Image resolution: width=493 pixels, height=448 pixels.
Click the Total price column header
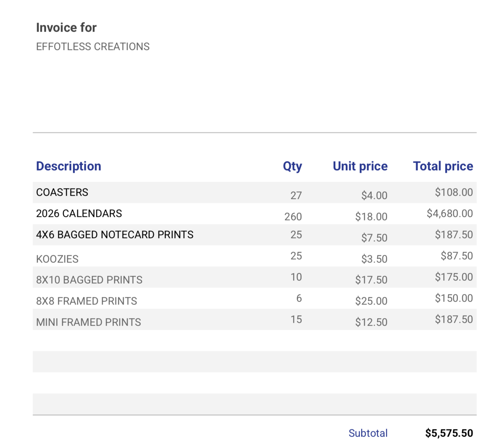pyautogui.click(x=443, y=166)
